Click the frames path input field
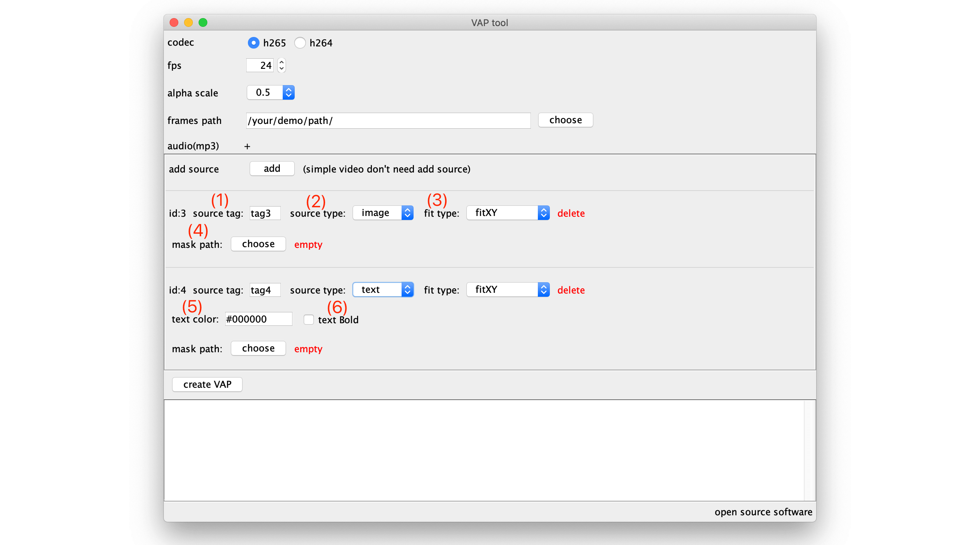This screenshot has height=545, width=980. pos(388,121)
